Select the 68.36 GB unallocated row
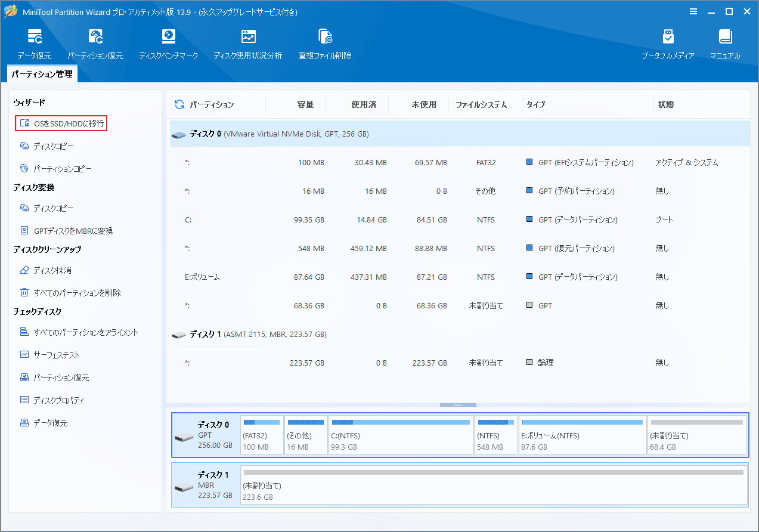Image resolution: width=759 pixels, height=532 pixels. pyautogui.click(x=460, y=306)
